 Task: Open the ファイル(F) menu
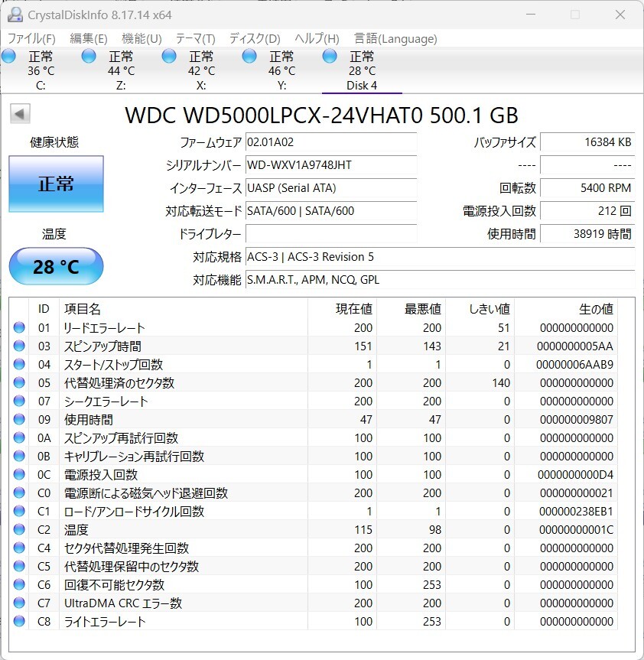[x=31, y=39]
